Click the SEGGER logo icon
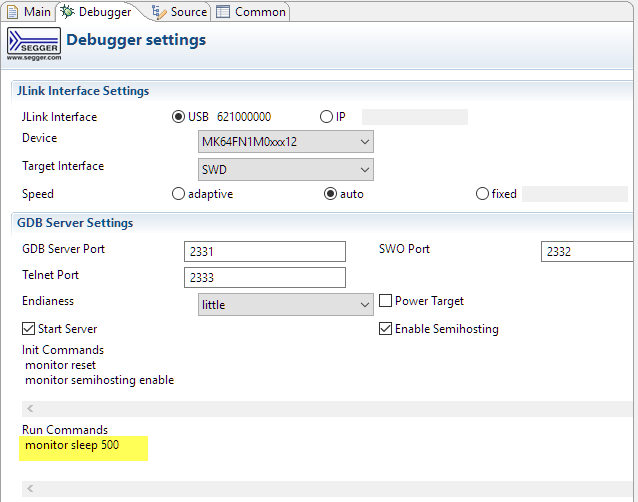This screenshot has width=638, height=502. [33, 43]
